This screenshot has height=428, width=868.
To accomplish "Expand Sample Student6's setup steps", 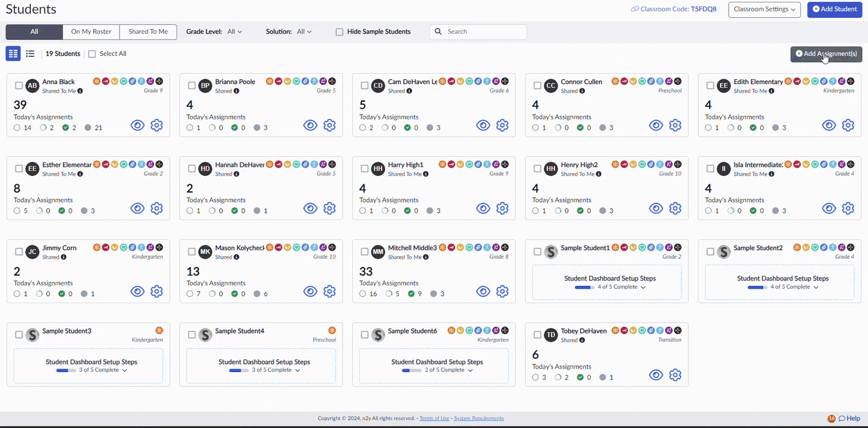I will [x=471, y=370].
